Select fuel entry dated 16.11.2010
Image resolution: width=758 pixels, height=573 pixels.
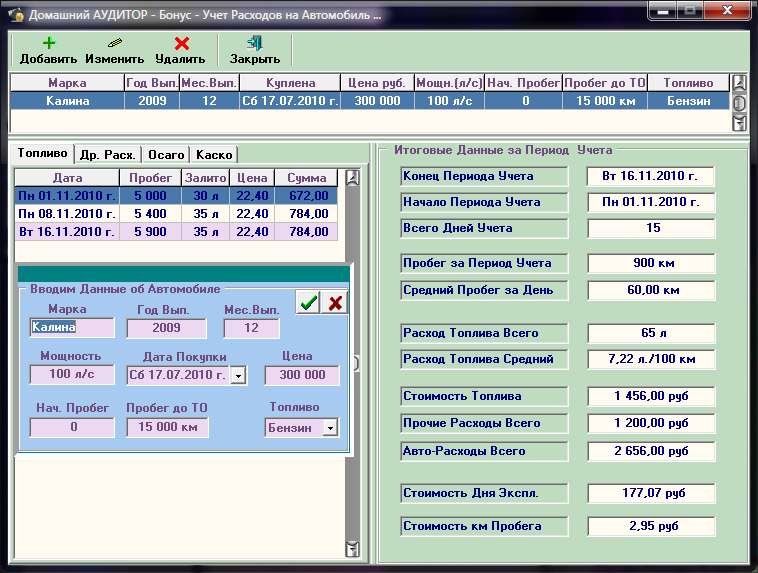pos(66,231)
